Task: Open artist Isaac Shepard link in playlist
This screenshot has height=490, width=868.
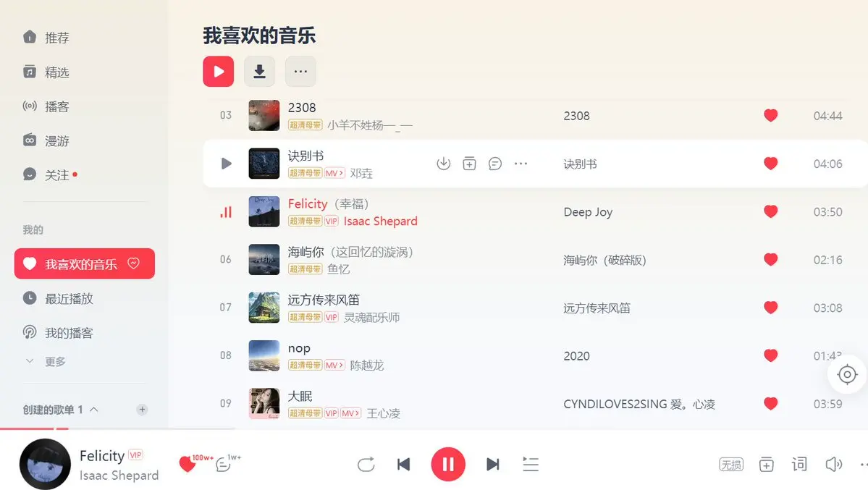Action: [380, 221]
